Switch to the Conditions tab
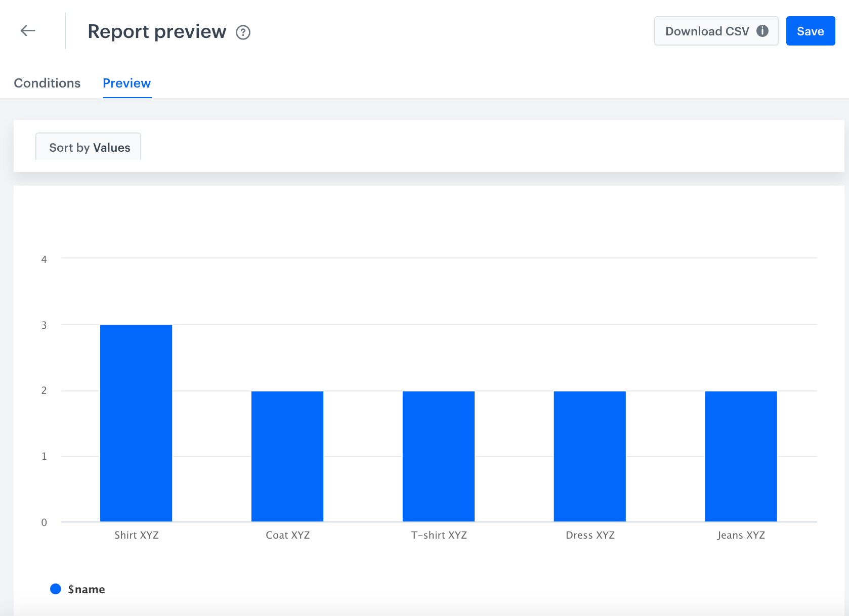849x616 pixels. coord(47,83)
